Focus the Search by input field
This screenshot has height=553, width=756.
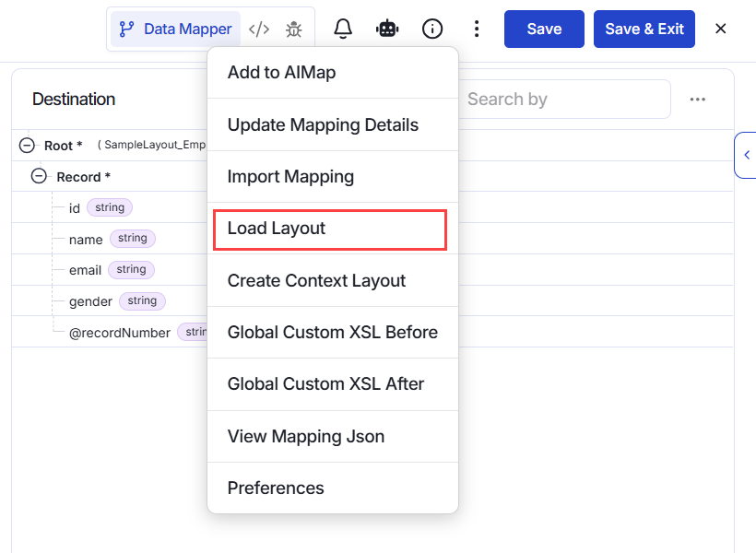pyautogui.click(x=564, y=100)
